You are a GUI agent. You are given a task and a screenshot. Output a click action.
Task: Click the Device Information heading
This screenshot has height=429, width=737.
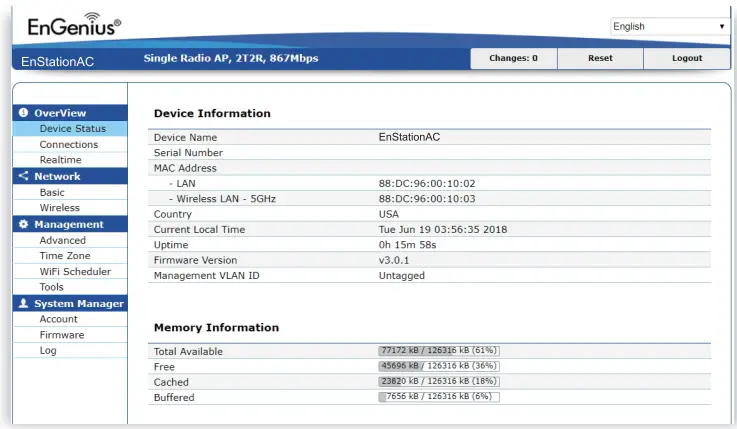coord(212,113)
